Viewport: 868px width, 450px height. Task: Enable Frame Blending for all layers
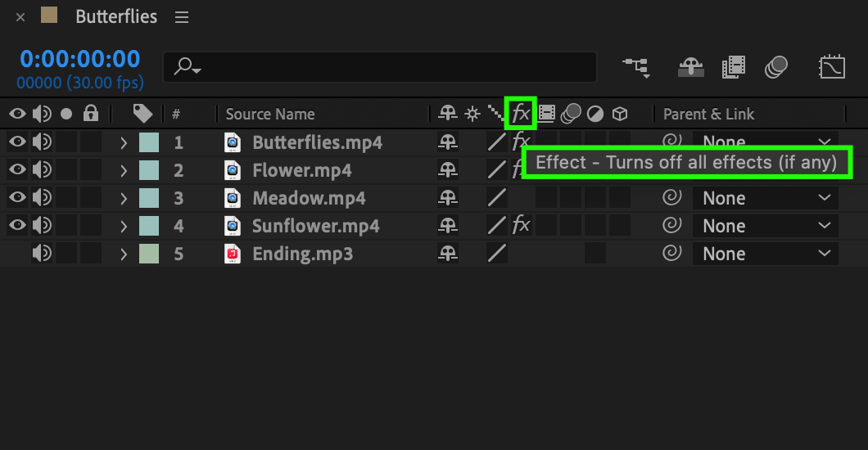click(734, 67)
